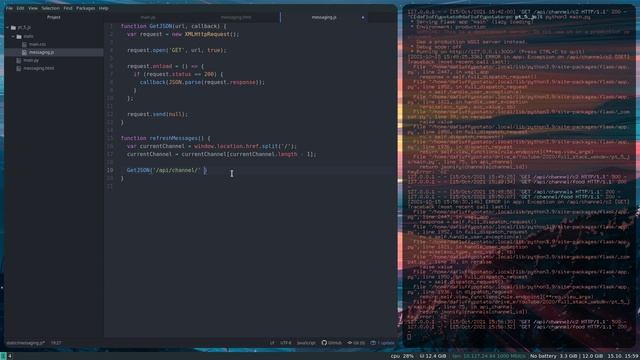The image size is (640, 360).
Task: Click the main.py file icon
Action: click(19, 60)
